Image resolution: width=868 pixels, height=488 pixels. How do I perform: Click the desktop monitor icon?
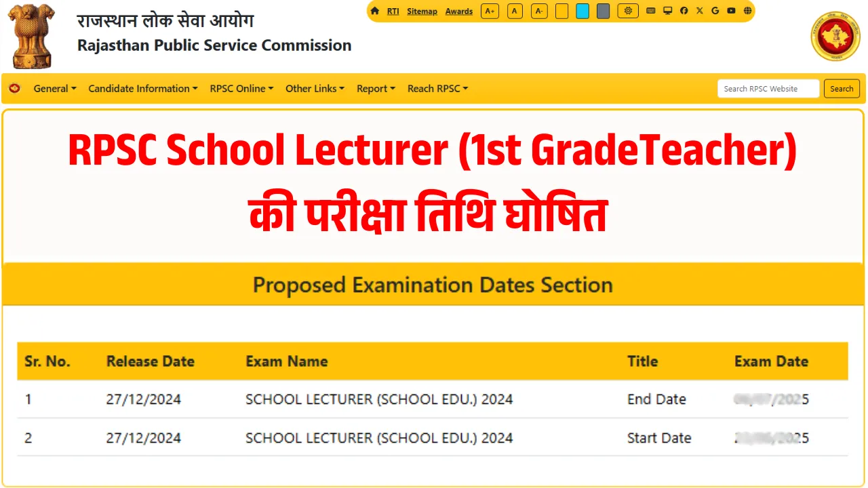tap(667, 11)
